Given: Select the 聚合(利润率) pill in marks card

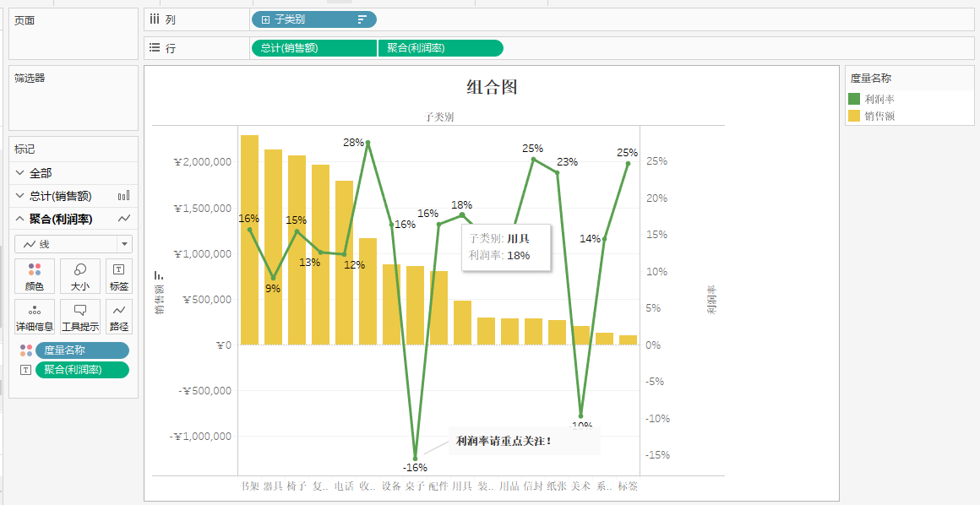Looking at the screenshot, I should coord(83,370).
